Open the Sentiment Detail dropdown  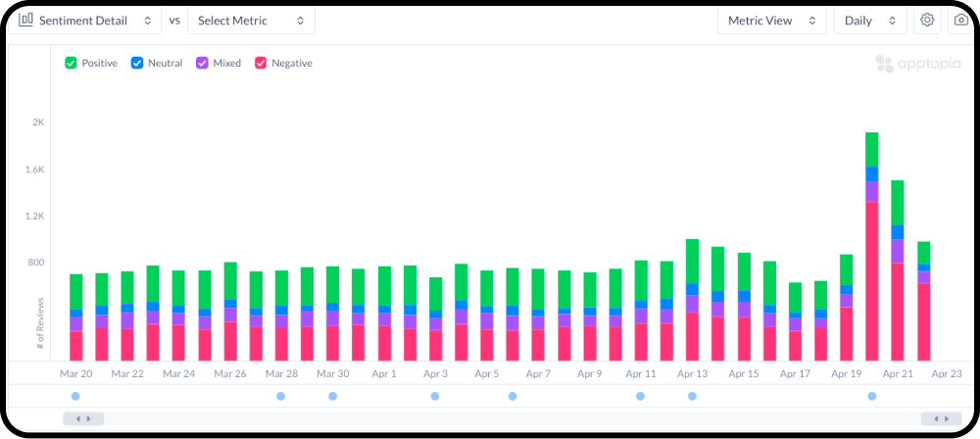click(85, 20)
